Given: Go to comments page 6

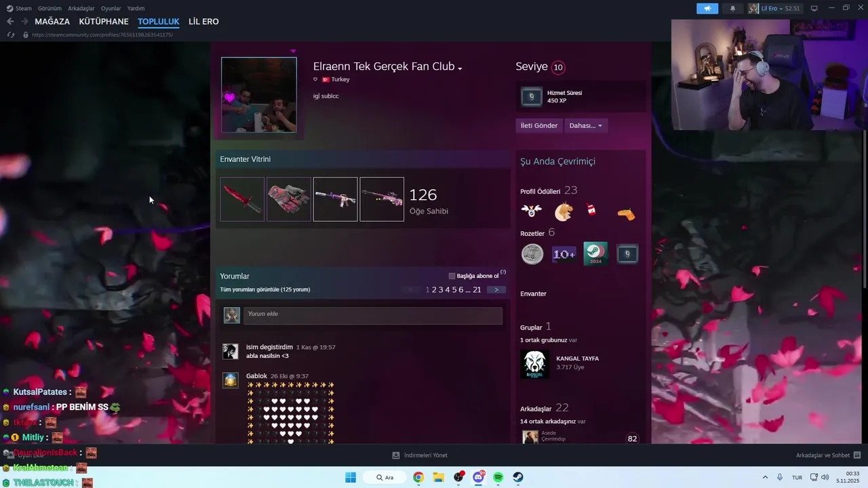Looking at the screenshot, I should [461, 290].
